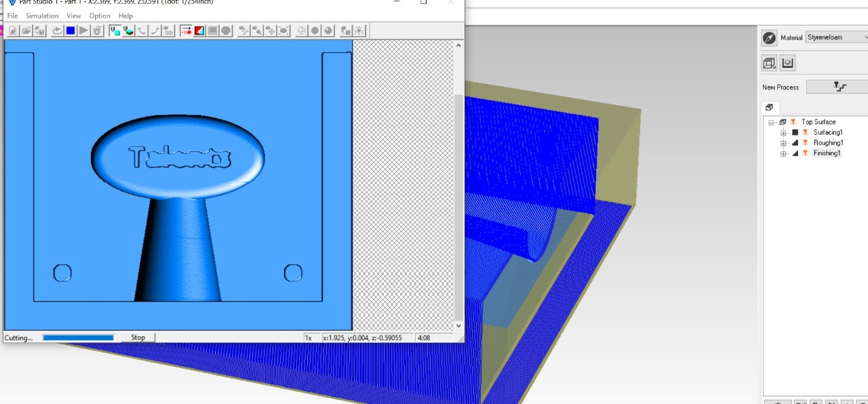Click the scroll down arrow in simulation window
This screenshot has height=404, width=868.
[458, 325]
